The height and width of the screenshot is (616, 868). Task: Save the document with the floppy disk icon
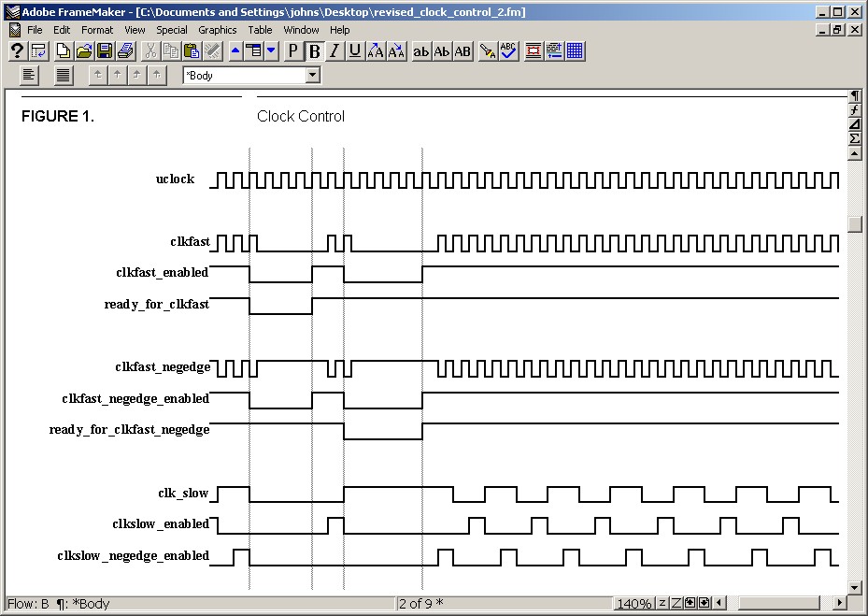pyautogui.click(x=105, y=51)
